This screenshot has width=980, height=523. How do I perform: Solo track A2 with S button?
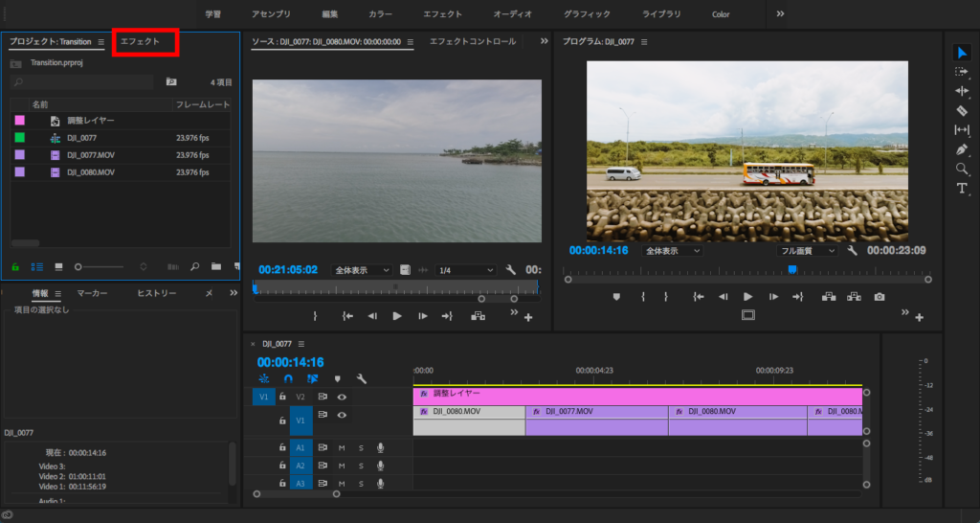[x=361, y=466]
